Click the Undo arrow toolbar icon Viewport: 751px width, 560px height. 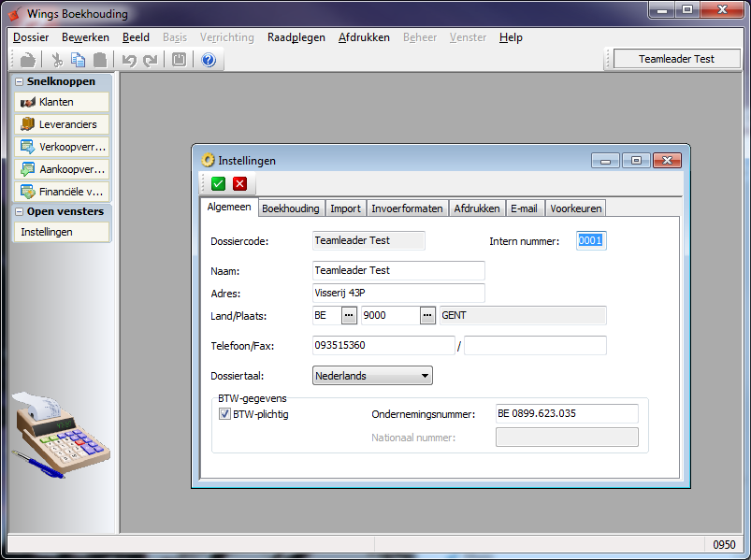[x=129, y=60]
